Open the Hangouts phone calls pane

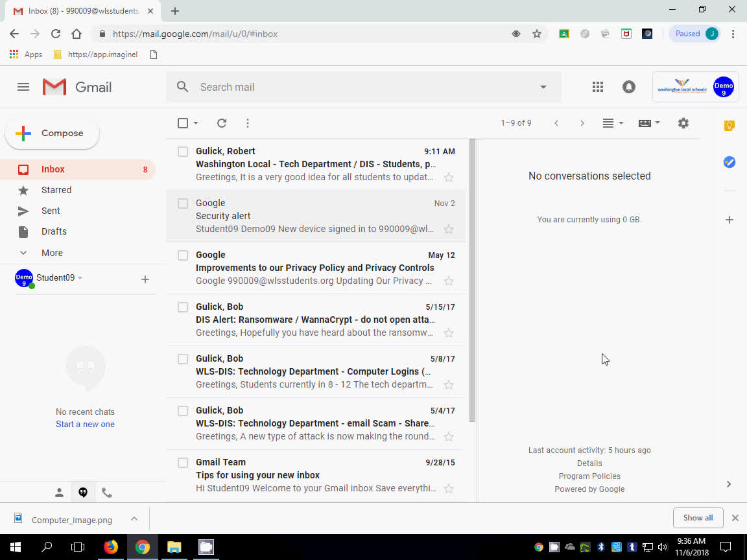(x=106, y=492)
